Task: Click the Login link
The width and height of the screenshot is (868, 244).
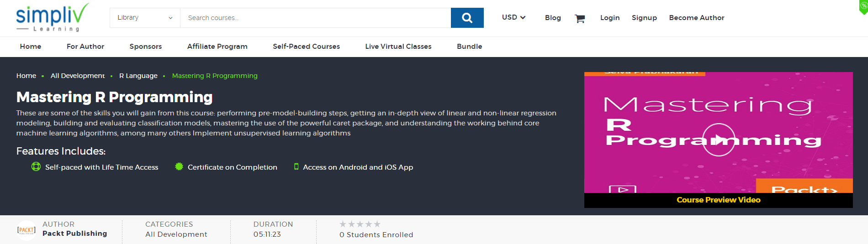Action: (x=610, y=18)
